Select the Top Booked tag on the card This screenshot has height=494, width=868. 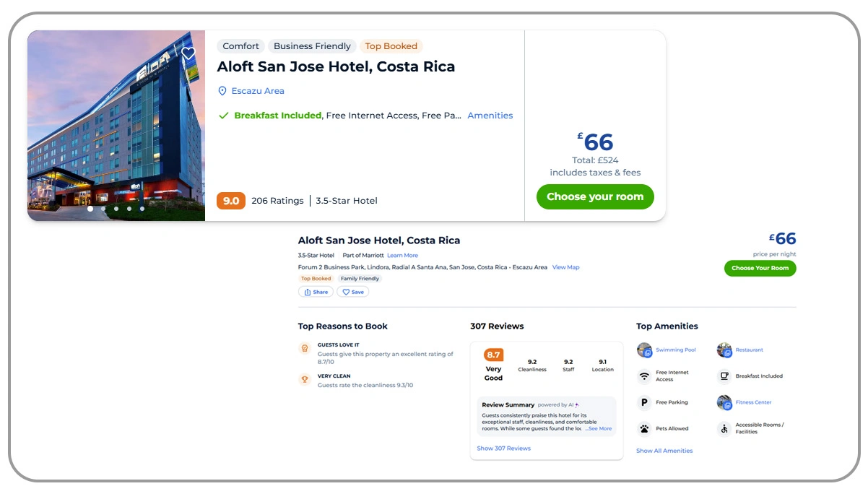pos(391,46)
